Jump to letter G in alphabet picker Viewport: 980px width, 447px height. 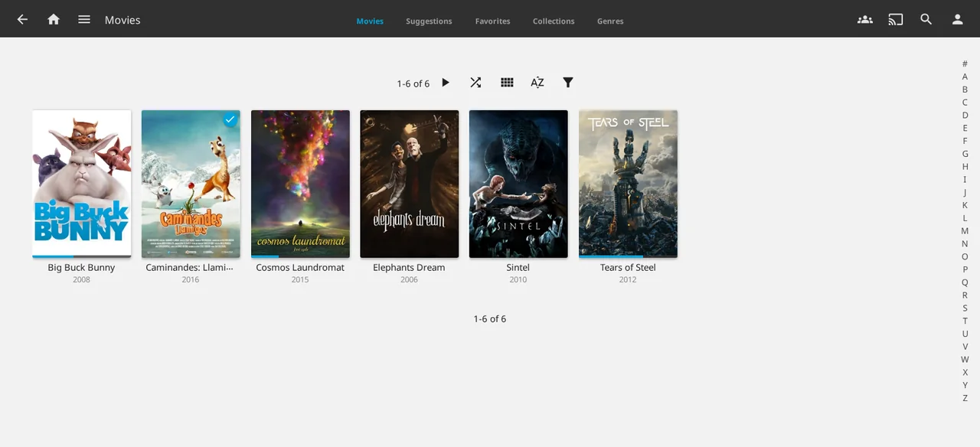965,154
